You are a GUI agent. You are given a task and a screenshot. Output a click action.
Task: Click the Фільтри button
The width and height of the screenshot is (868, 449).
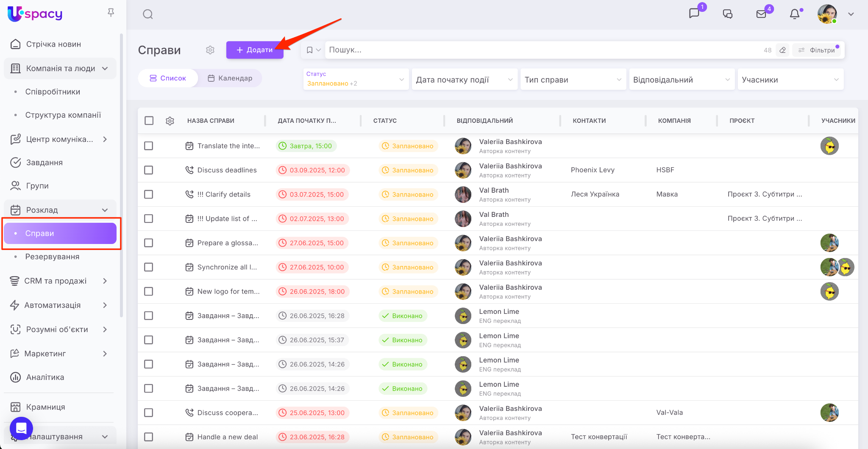[818, 50]
